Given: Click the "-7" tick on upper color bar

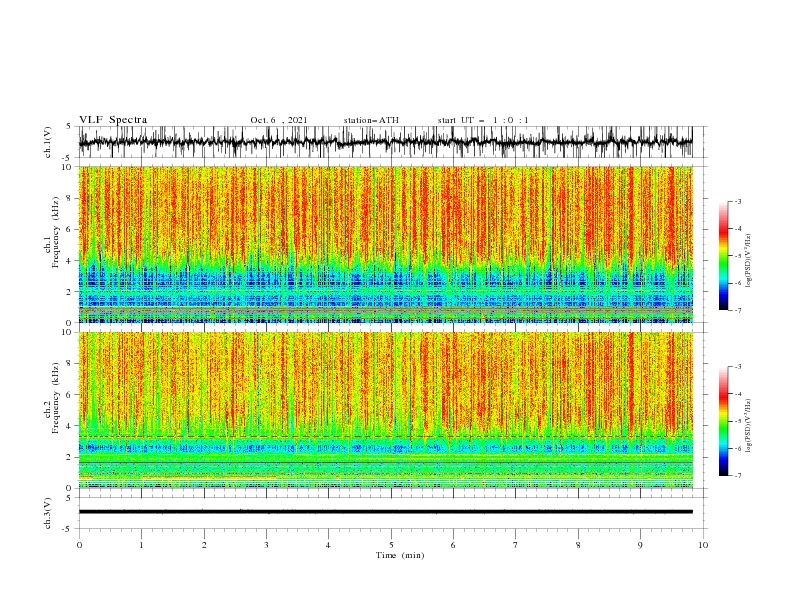Looking at the screenshot, I should (737, 310).
